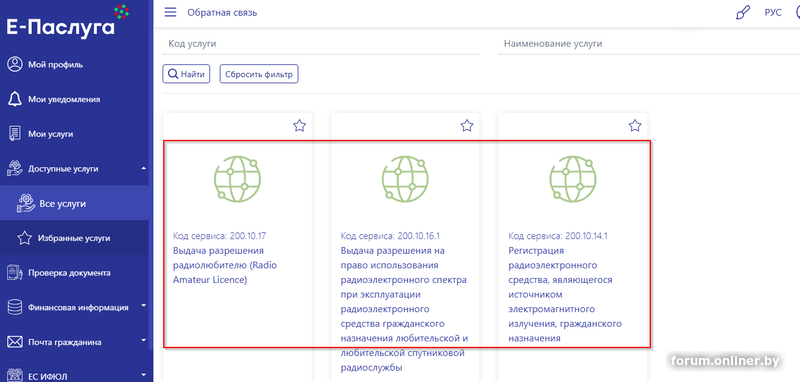Click the paintbrush theme icon

pos(743,13)
